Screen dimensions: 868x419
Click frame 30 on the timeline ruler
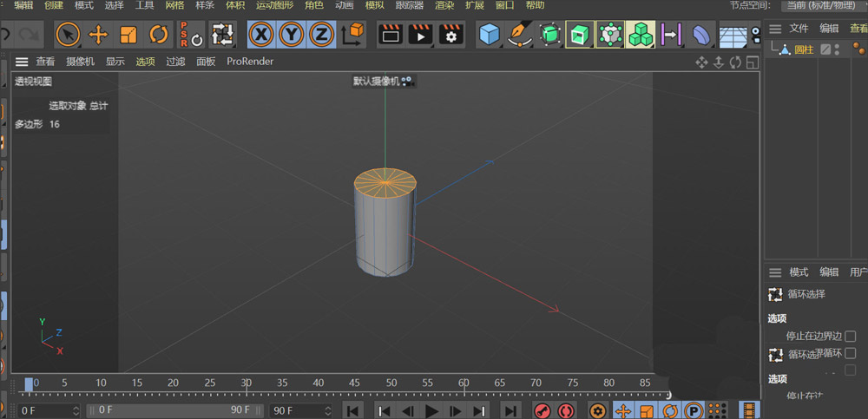pos(247,384)
